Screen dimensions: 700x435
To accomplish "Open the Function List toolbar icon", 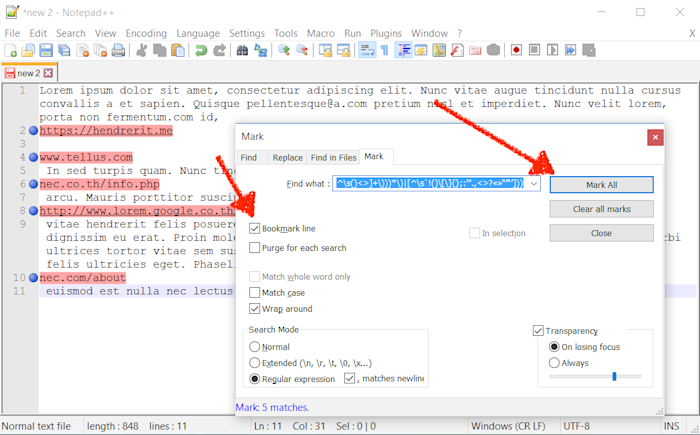I will [457, 50].
